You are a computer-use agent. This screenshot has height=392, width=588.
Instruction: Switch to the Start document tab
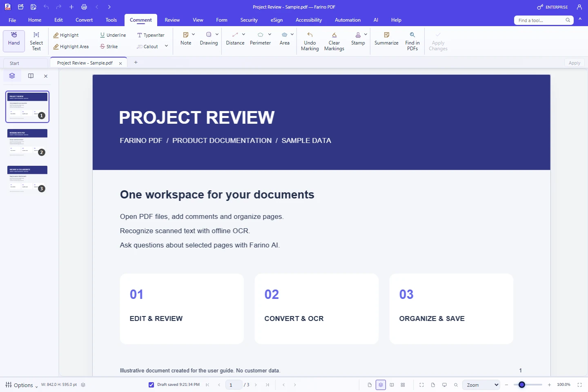(25, 63)
